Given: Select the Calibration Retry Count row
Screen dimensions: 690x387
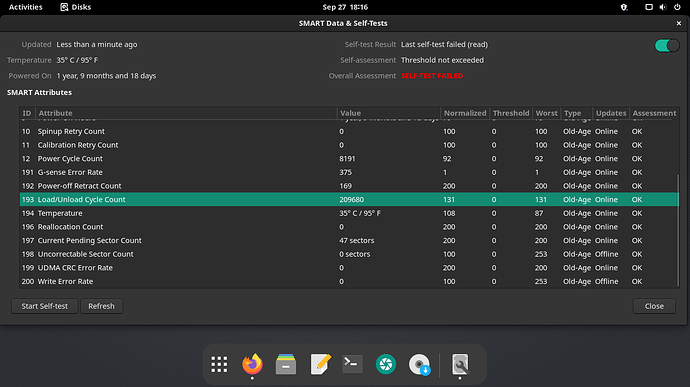Looking at the screenshot, I should (349, 145).
